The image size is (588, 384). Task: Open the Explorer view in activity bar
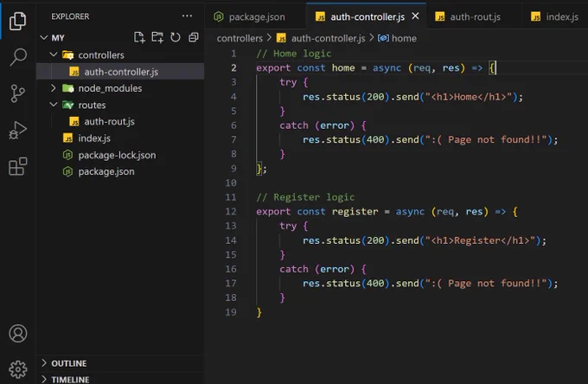(17, 21)
